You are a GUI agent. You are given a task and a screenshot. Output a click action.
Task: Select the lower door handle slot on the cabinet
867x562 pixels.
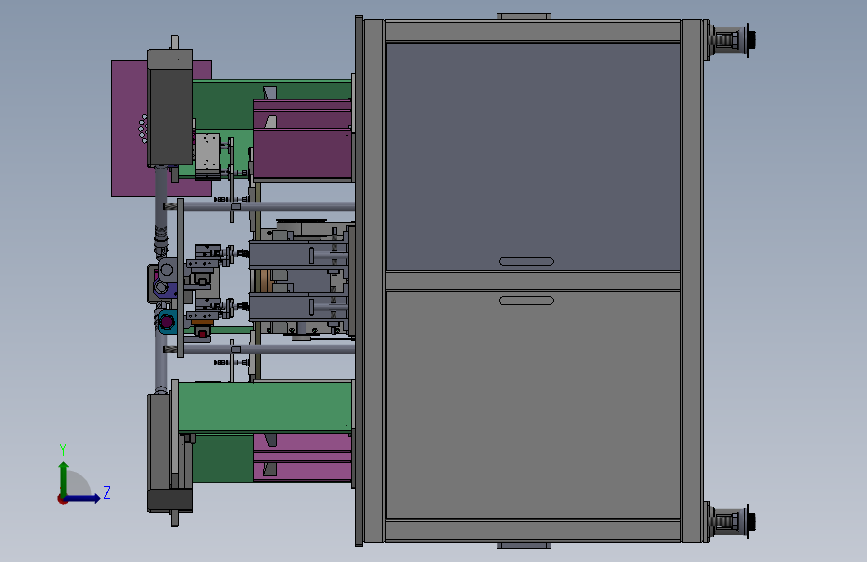[x=526, y=300]
